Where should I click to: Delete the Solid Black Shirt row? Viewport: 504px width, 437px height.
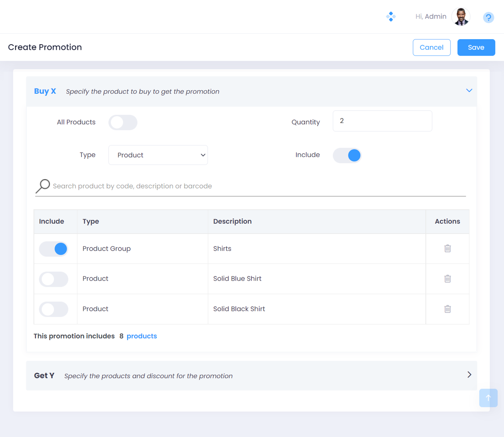[x=447, y=309]
